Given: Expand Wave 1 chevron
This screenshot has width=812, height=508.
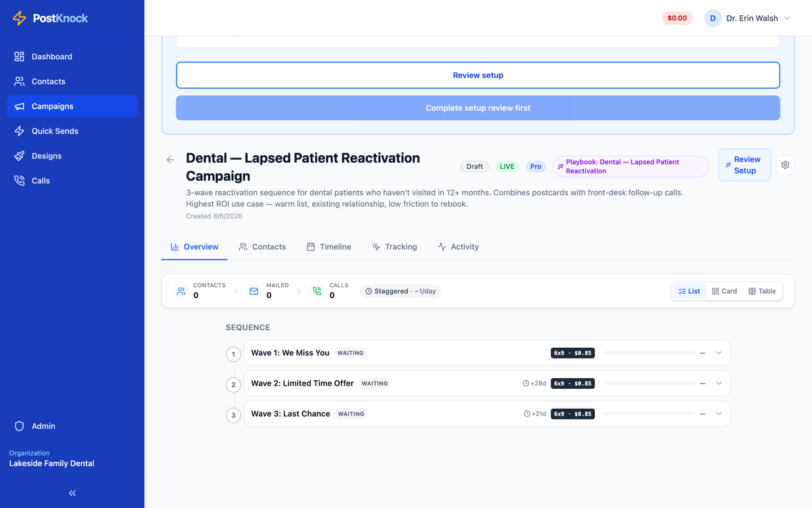Looking at the screenshot, I should (718, 353).
